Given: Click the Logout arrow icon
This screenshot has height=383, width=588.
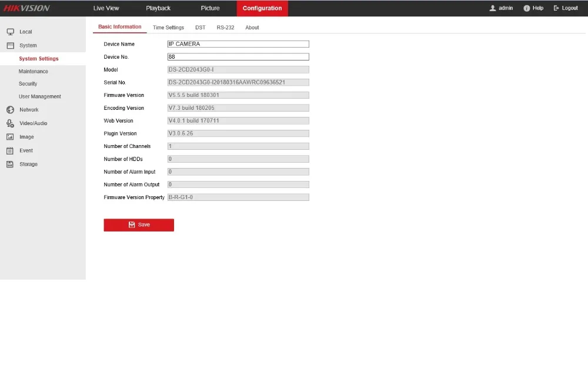Looking at the screenshot, I should pos(556,8).
